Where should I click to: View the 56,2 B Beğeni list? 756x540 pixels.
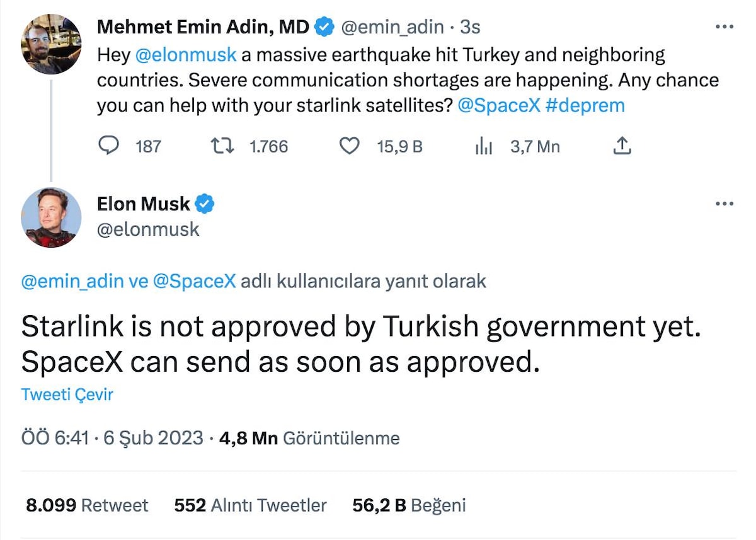click(409, 505)
